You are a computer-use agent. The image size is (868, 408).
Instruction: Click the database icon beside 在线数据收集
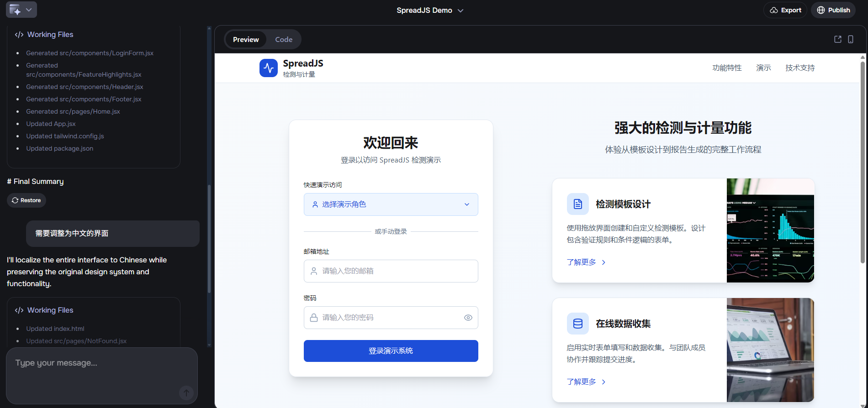[578, 324]
